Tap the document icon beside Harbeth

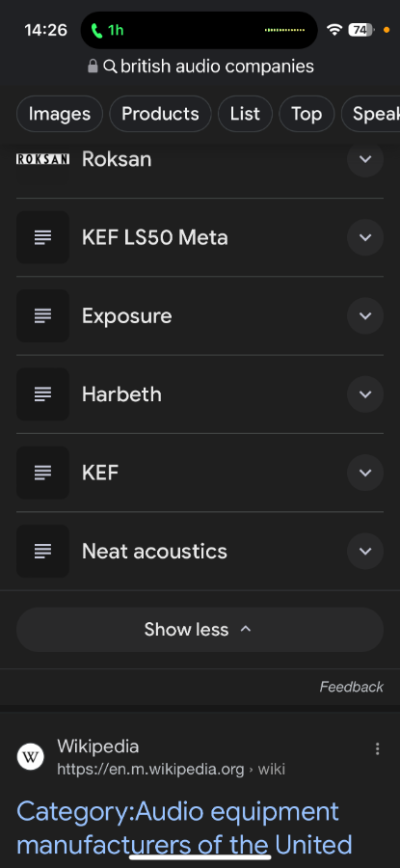(42, 394)
